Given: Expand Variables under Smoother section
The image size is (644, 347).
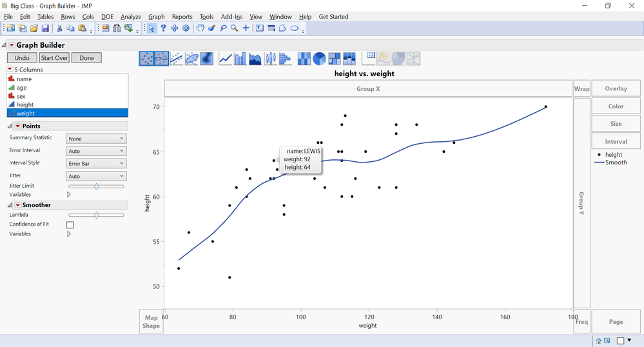Looking at the screenshot, I should coord(68,234).
